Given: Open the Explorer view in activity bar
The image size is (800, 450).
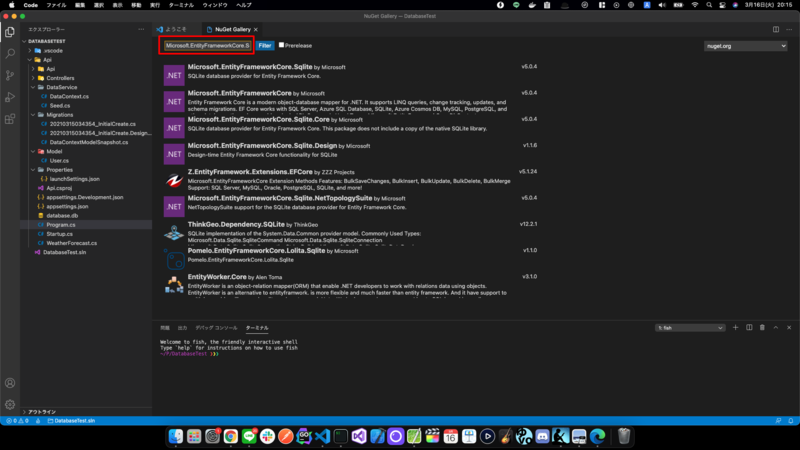Looking at the screenshot, I should [10, 32].
